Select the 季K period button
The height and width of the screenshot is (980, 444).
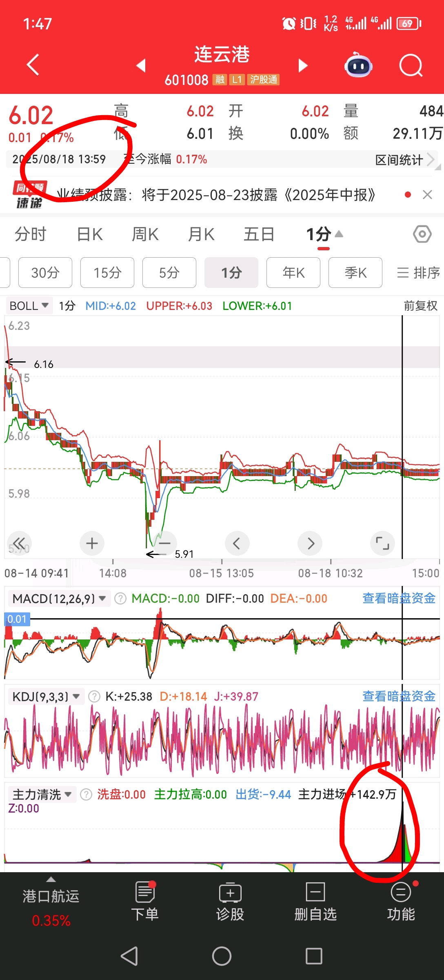(355, 272)
